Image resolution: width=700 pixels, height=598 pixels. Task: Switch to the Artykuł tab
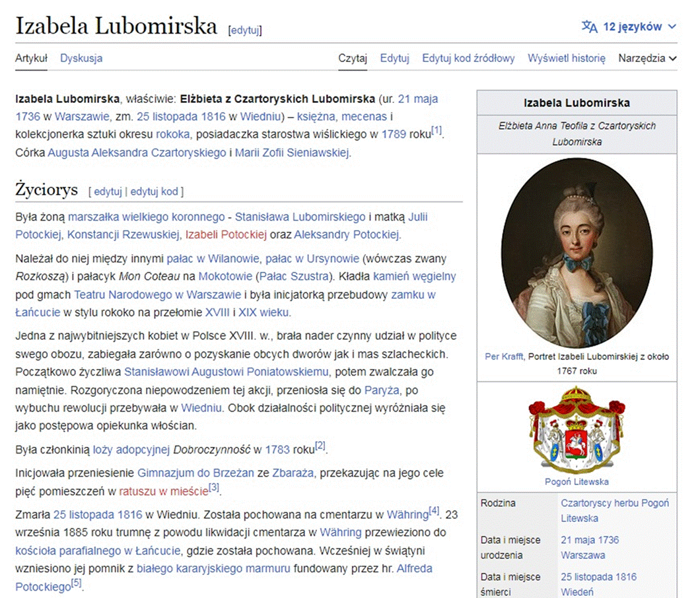31,58
